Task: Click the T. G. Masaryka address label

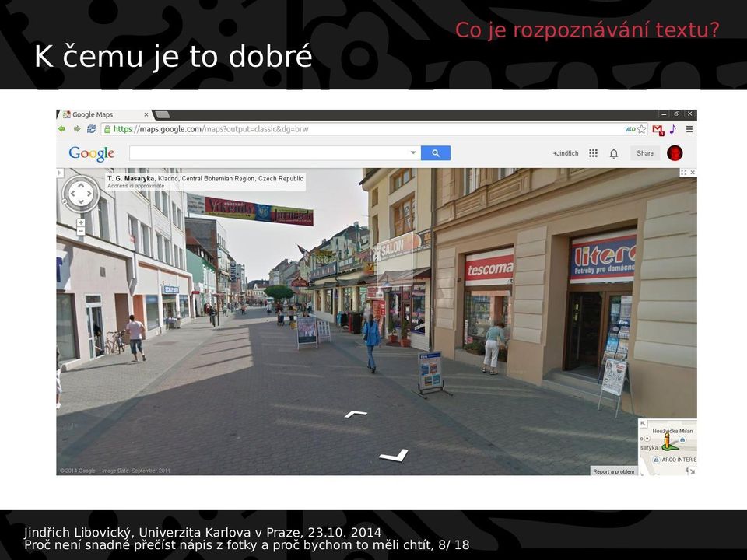Action: [205, 181]
